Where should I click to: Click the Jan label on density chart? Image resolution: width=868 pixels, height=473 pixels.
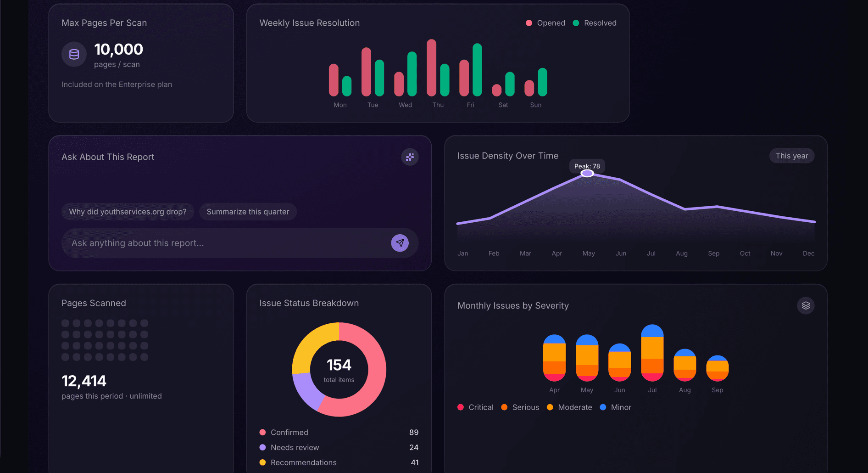tap(462, 253)
